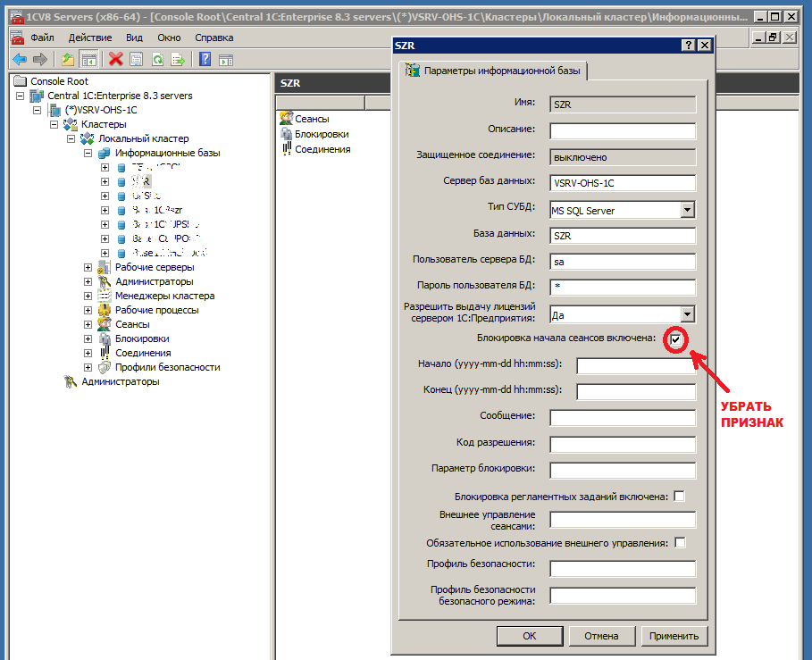
Task: Open the Тип СУБД dropdown
Action: 687,210
